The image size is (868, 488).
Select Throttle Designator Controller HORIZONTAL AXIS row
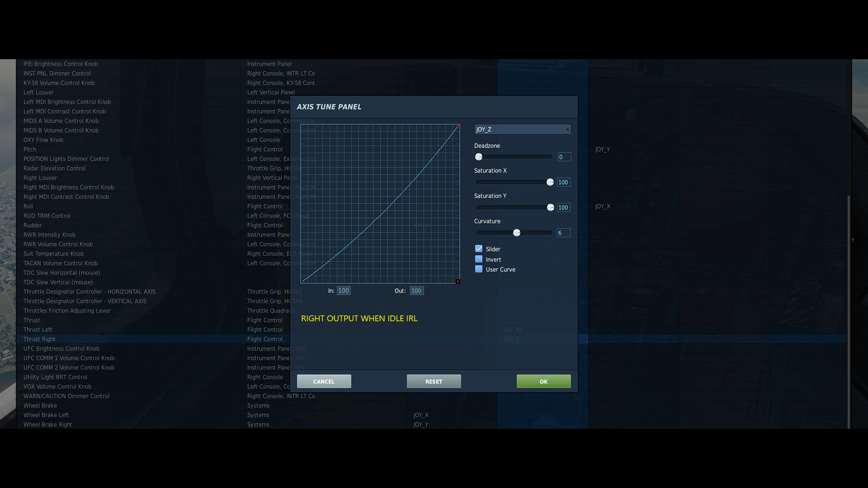coord(431,291)
